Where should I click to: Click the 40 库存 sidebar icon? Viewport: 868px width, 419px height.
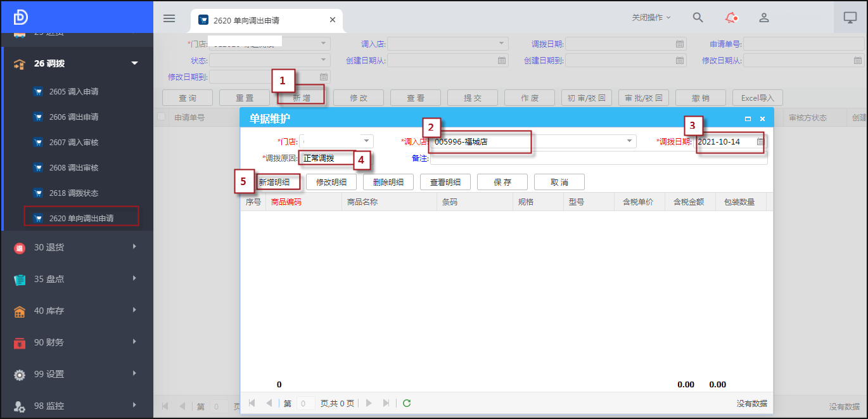(x=20, y=311)
